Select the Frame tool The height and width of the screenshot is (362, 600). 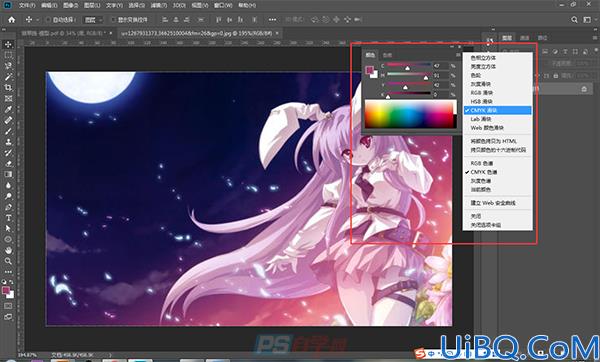tap(8, 98)
